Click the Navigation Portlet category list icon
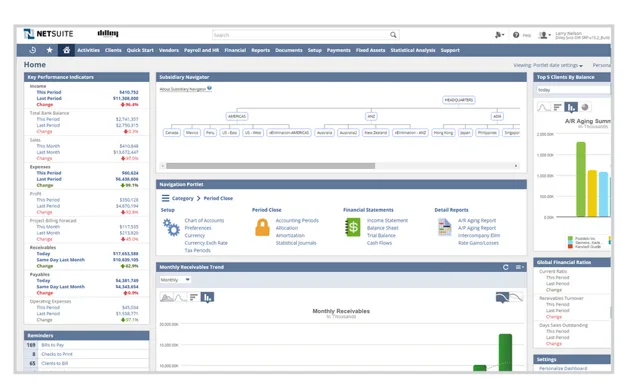The height and width of the screenshot is (389, 628). pyautogui.click(x=165, y=198)
